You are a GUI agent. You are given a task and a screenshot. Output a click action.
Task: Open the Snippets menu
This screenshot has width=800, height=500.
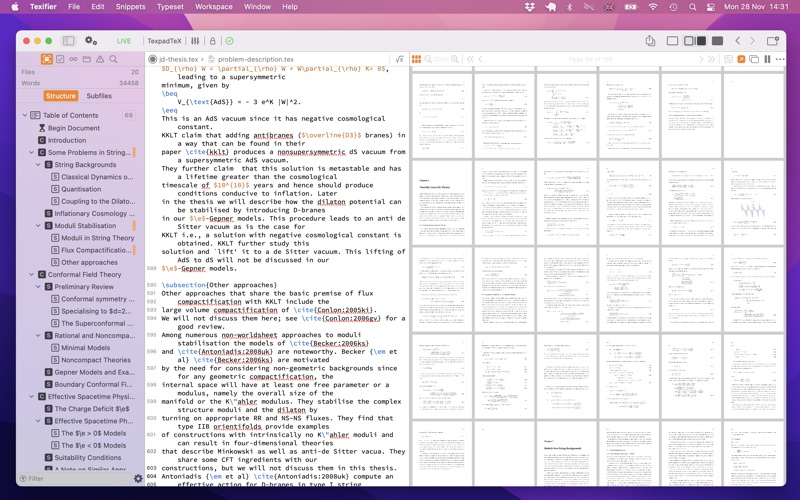point(130,7)
